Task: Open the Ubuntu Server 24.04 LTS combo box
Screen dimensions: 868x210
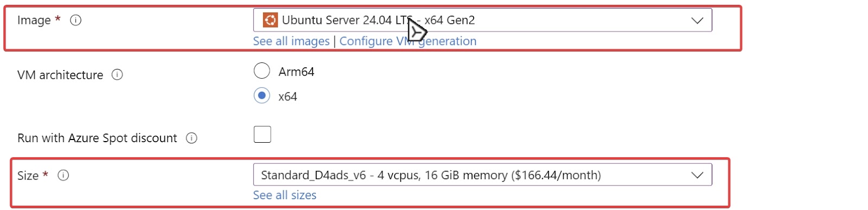Action: 482,20
